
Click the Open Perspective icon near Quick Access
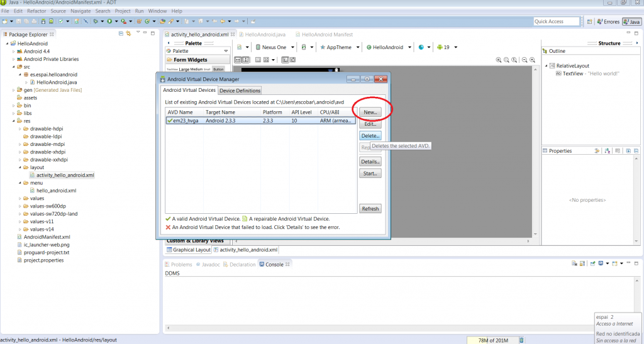(588, 21)
